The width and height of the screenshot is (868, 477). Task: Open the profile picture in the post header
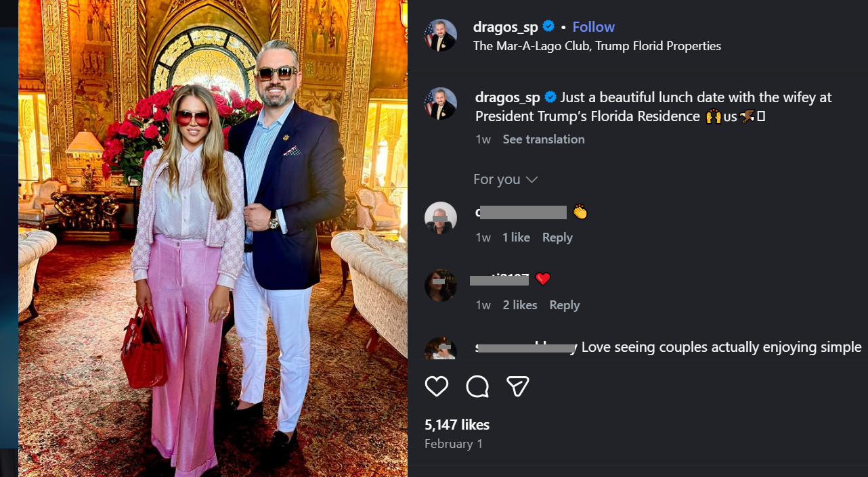coord(440,35)
